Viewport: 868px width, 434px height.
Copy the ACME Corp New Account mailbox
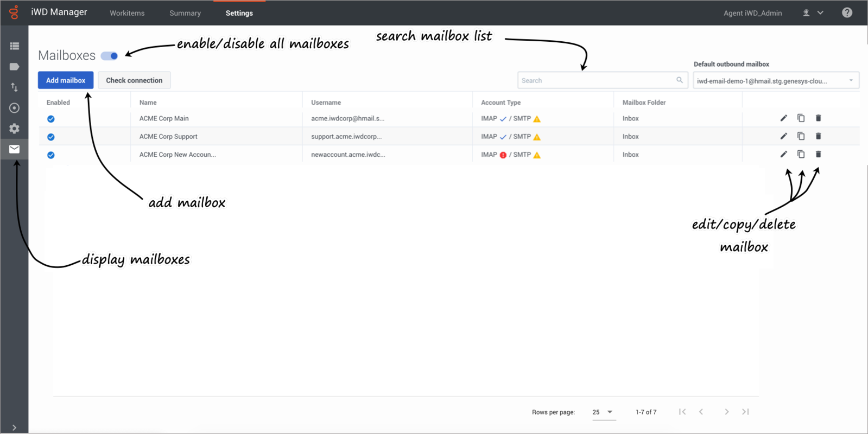point(801,154)
